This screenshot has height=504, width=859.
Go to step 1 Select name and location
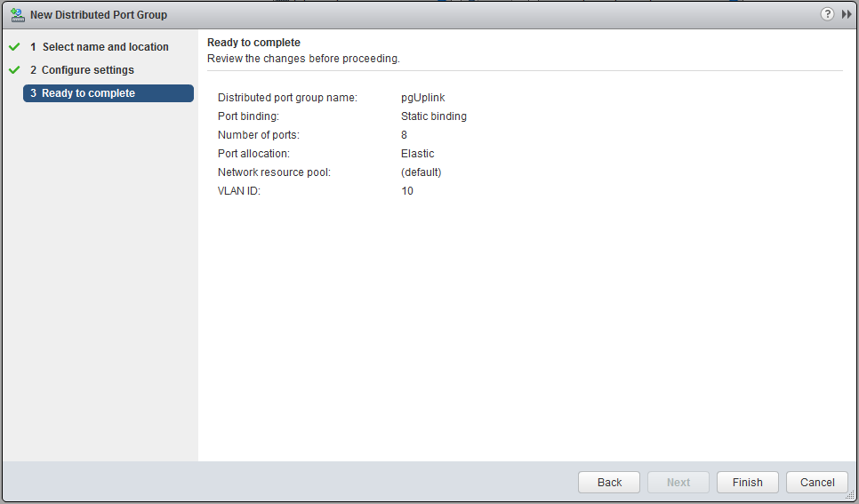(x=105, y=47)
